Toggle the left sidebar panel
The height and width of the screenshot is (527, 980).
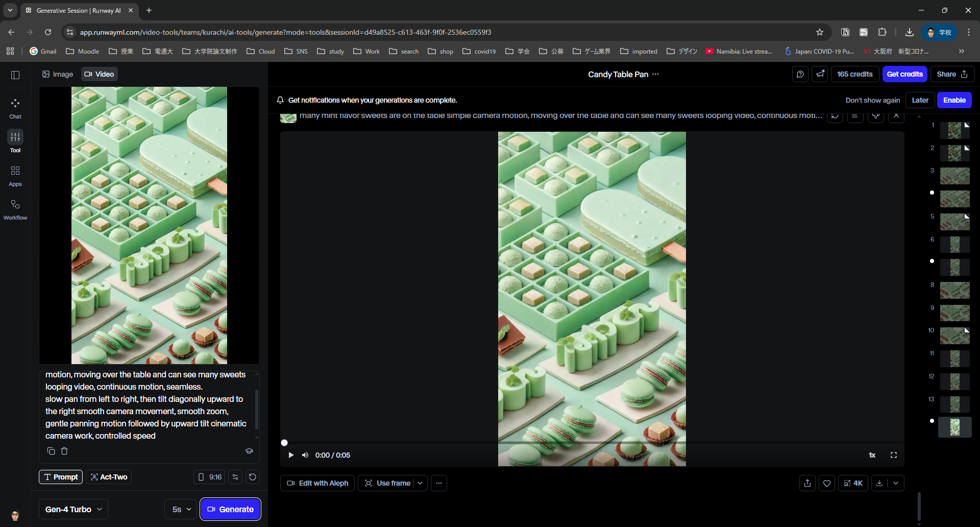click(15, 75)
